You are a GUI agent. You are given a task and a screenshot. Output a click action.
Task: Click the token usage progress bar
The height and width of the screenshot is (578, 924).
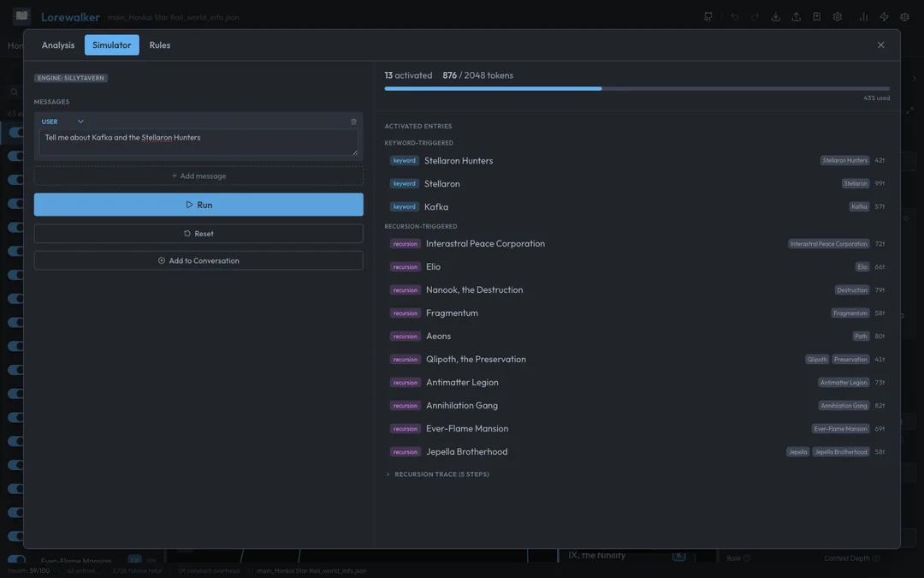637,88
